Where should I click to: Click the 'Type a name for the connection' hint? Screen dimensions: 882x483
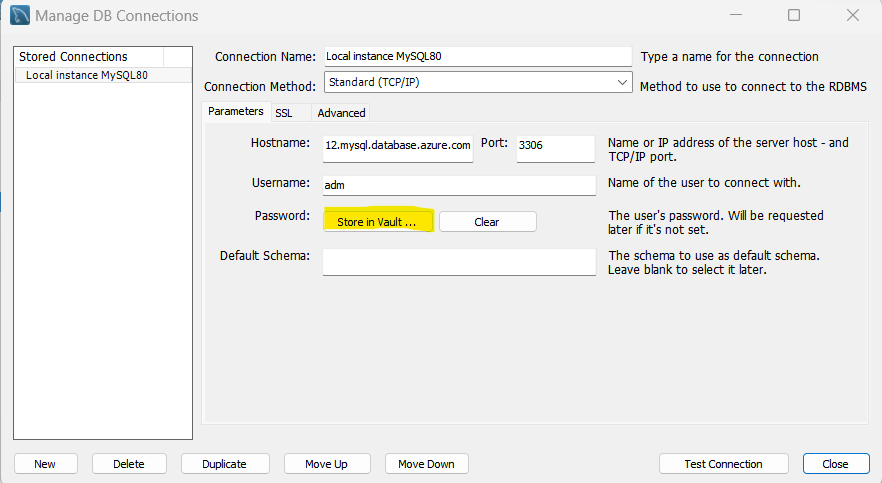730,57
